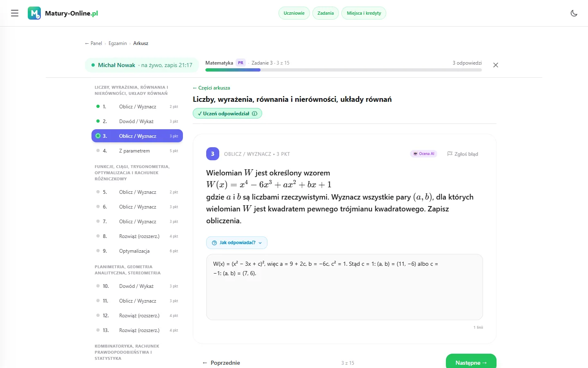
Task: Go to Poprzednie task
Action: tap(221, 363)
